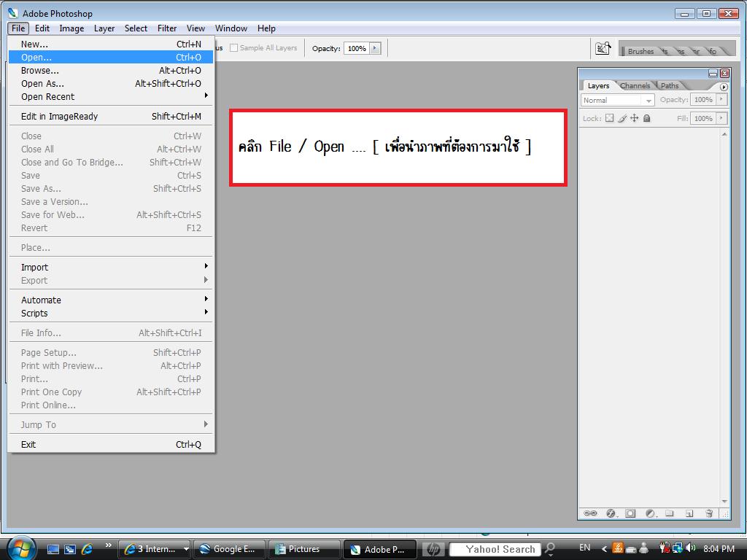747x560 pixels.
Task: Switch to the Paths tab
Action: (x=670, y=86)
